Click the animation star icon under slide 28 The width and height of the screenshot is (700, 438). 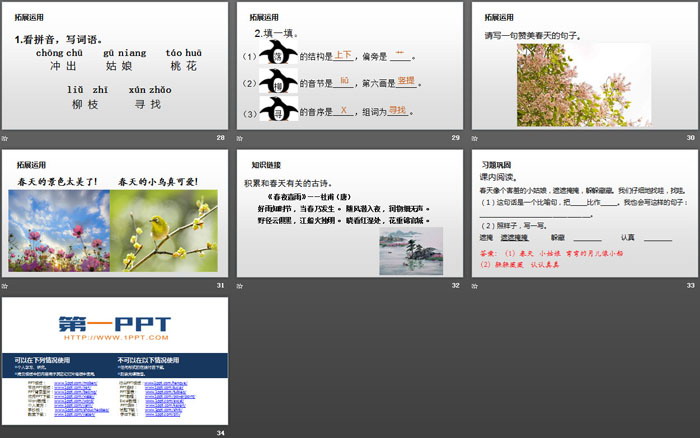pyautogui.click(x=6, y=137)
